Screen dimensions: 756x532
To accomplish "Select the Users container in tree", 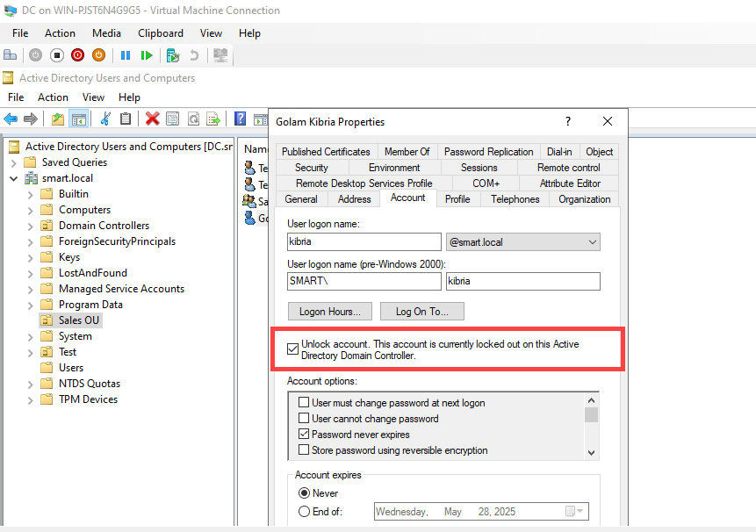I will coord(71,368).
